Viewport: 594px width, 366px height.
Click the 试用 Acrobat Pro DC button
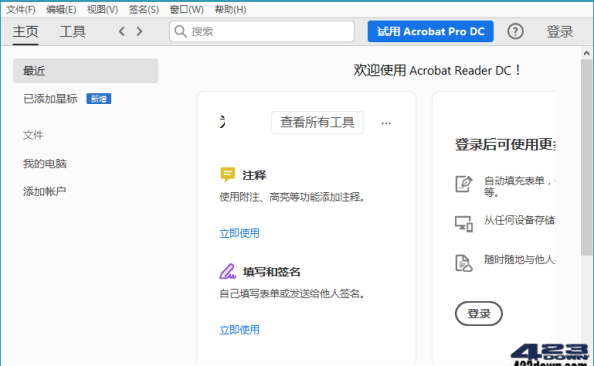pyautogui.click(x=430, y=31)
